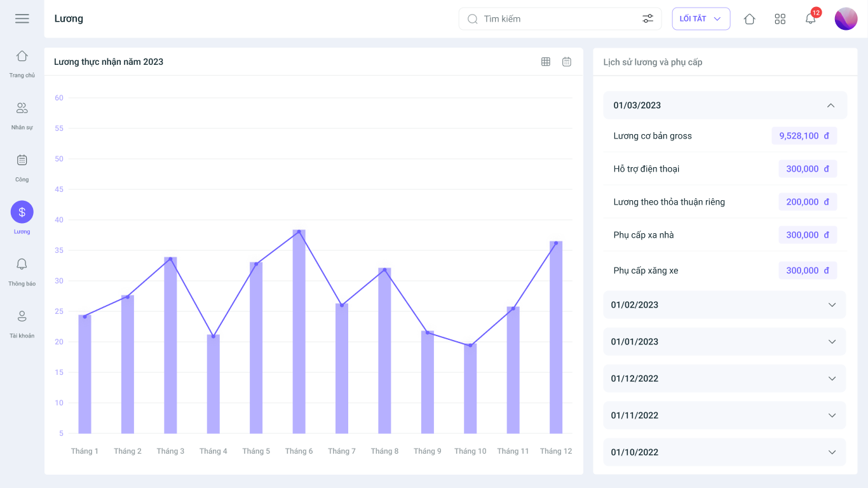Select the Lương dollar icon in sidebar
The height and width of the screenshot is (488, 868).
[x=22, y=212]
